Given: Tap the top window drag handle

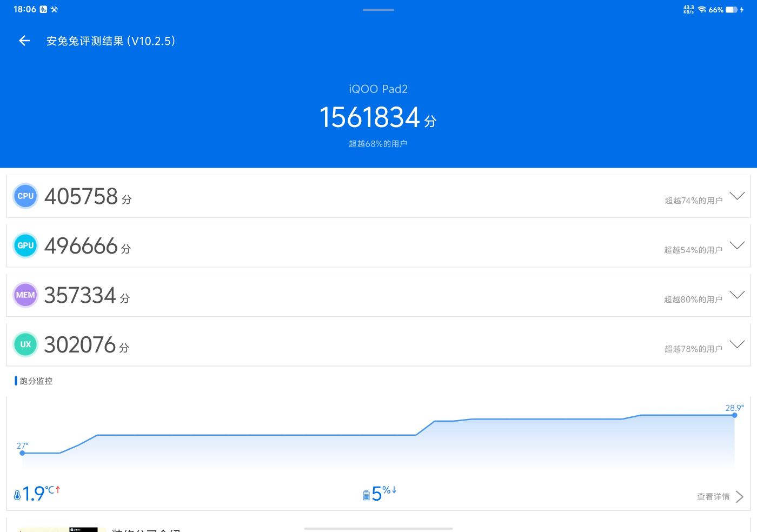Looking at the screenshot, I should 378,10.
